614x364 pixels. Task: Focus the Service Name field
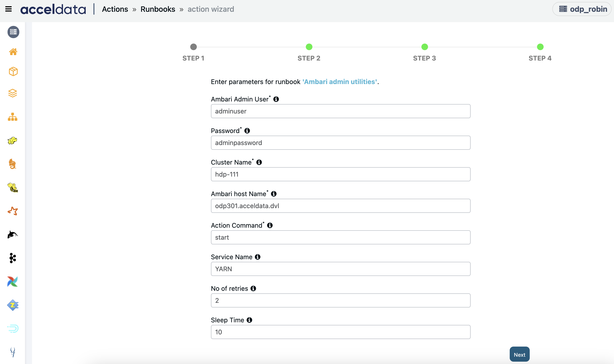coord(341,269)
